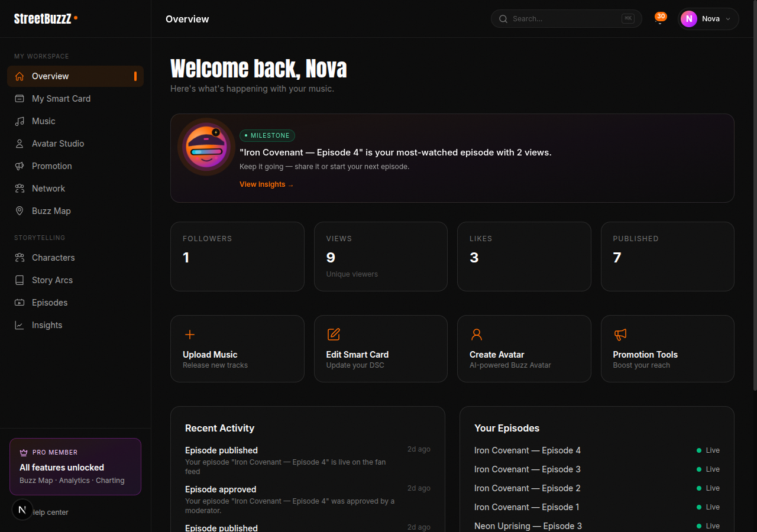Viewport: 757px width, 532px height.
Task: Click the Avatar Studio person icon
Action: tap(20, 144)
